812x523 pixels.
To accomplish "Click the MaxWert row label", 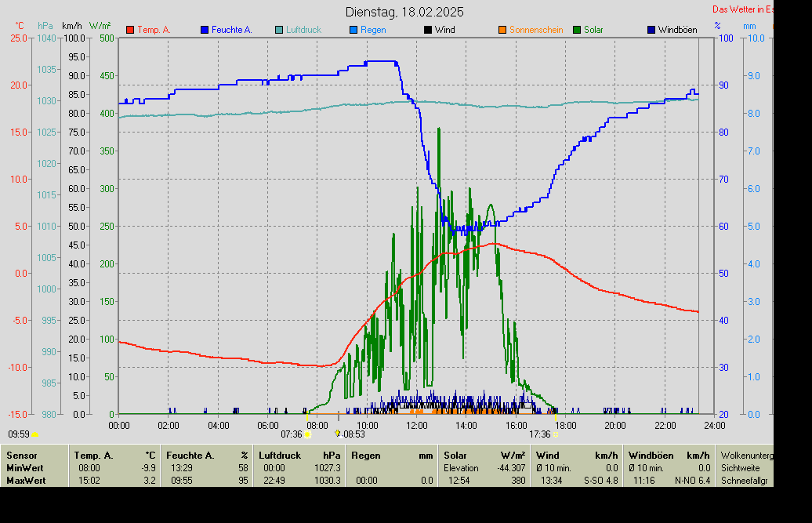I will [25, 480].
